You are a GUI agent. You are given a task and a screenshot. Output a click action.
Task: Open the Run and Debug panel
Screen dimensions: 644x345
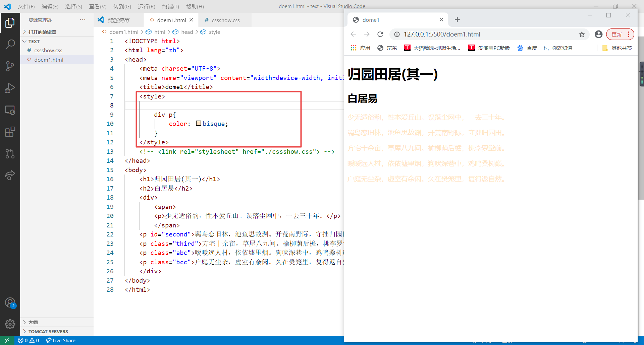click(x=10, y=88)
